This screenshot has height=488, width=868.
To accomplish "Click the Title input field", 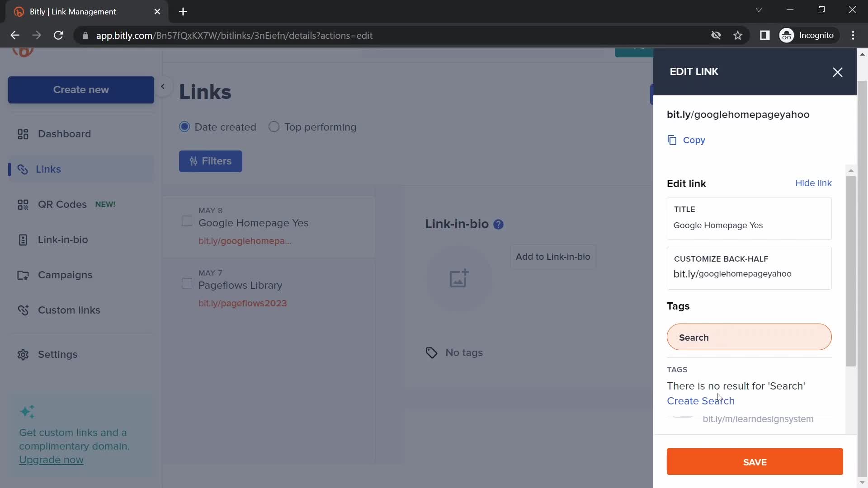I will pyautogui.click(x=750, y=225).
